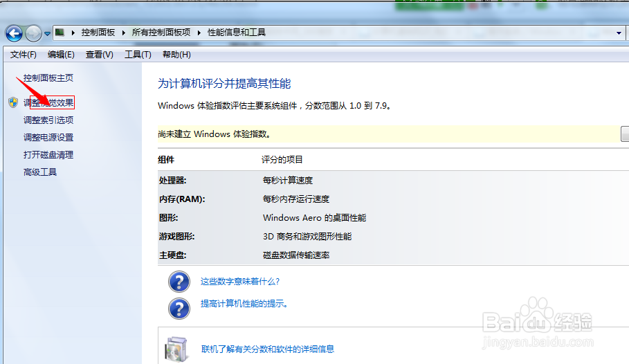Screen dimensions: 629x364
Task: Open 这些数字意味着什么? link
Action: [x=240, y=282]
